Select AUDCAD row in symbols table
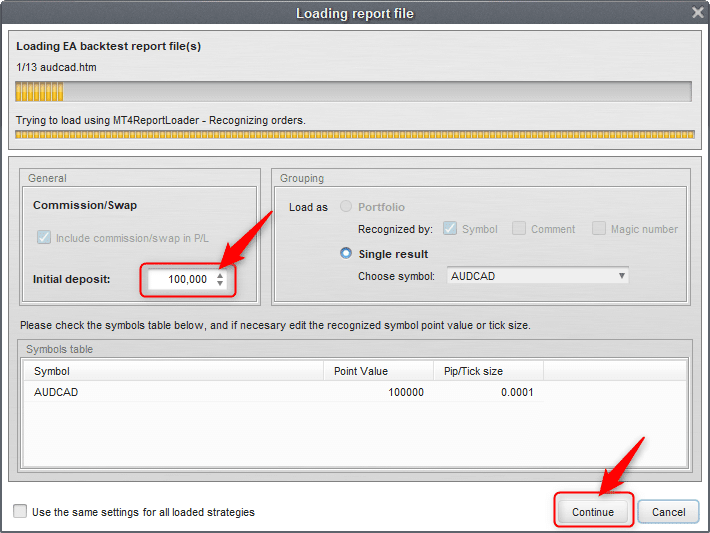Viewport: 710px width, 533px height. tap(283, 392)
